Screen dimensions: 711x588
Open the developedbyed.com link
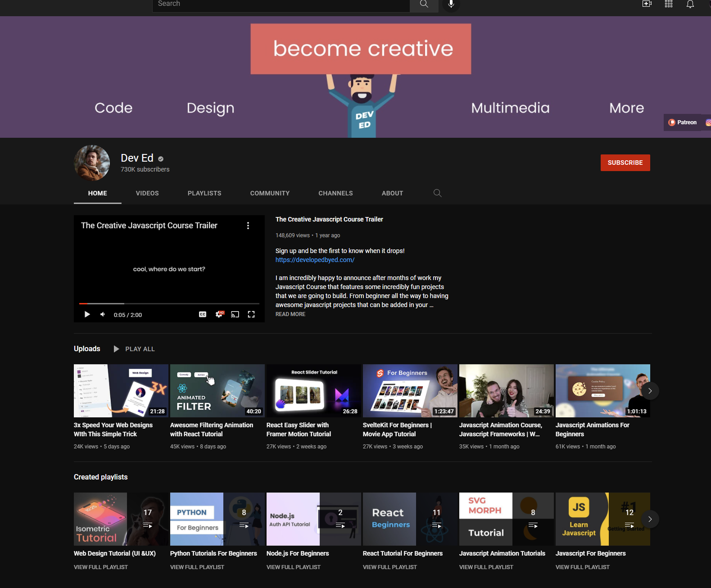pyautogui.click(x=315, y=260)
